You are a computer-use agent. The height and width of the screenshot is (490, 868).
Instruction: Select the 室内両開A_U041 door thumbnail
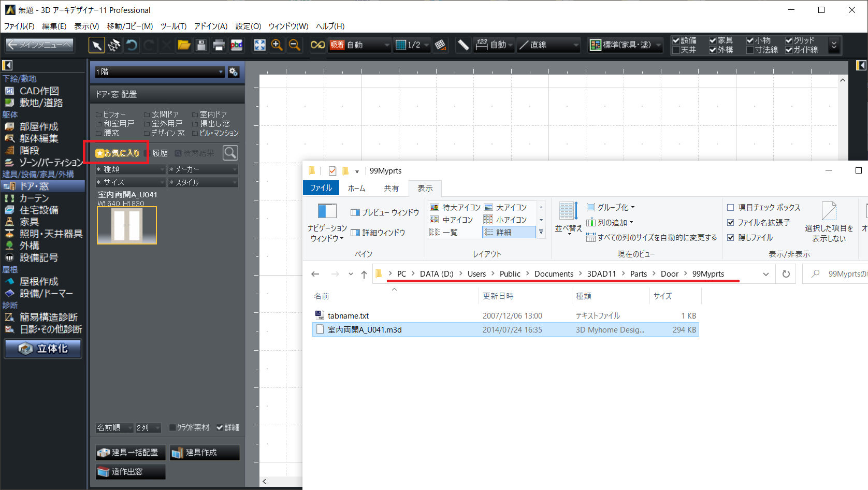point(127,225)
